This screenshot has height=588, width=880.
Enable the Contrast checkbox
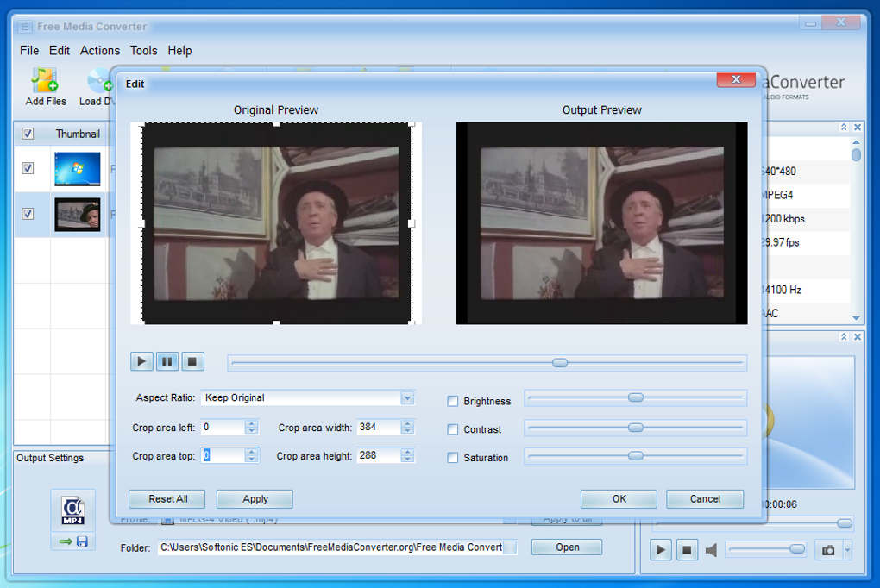tap(452, 429)
